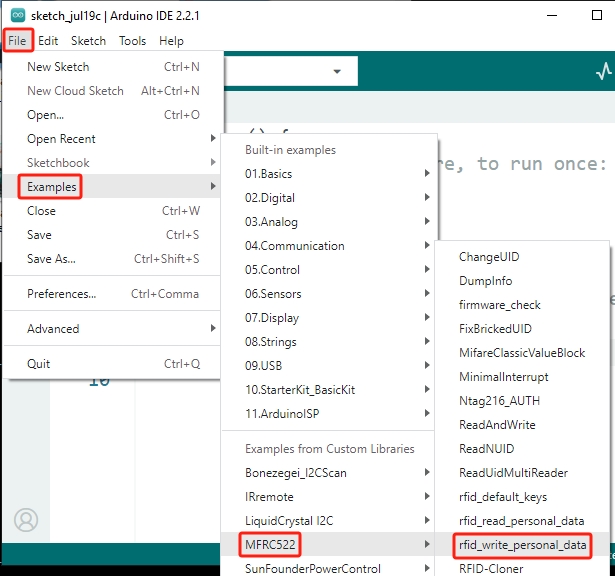Expand Bonezegei_I2CScan library examples

point(329,473)
